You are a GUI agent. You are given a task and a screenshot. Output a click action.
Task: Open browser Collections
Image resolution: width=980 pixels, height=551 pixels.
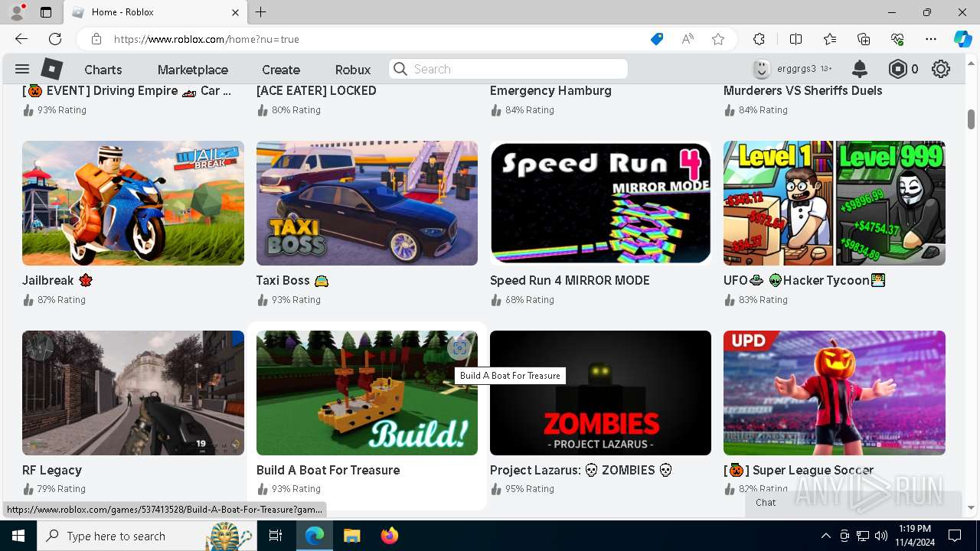[864, 39]
